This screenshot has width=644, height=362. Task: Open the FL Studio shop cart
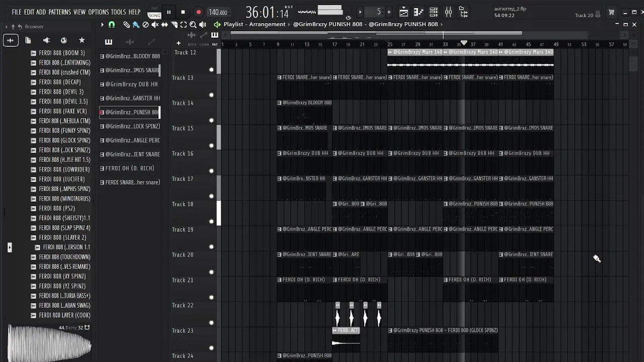611,13
